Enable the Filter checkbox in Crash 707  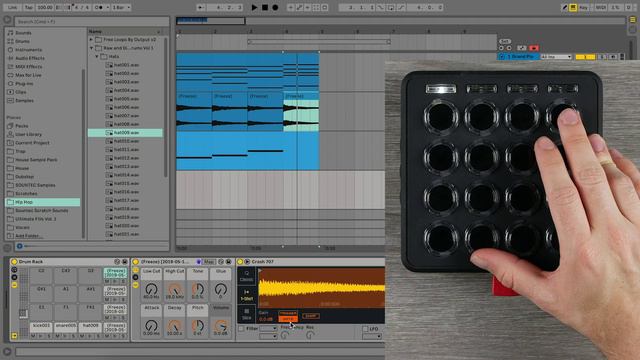pyautogui.click(x=241, y=328)
